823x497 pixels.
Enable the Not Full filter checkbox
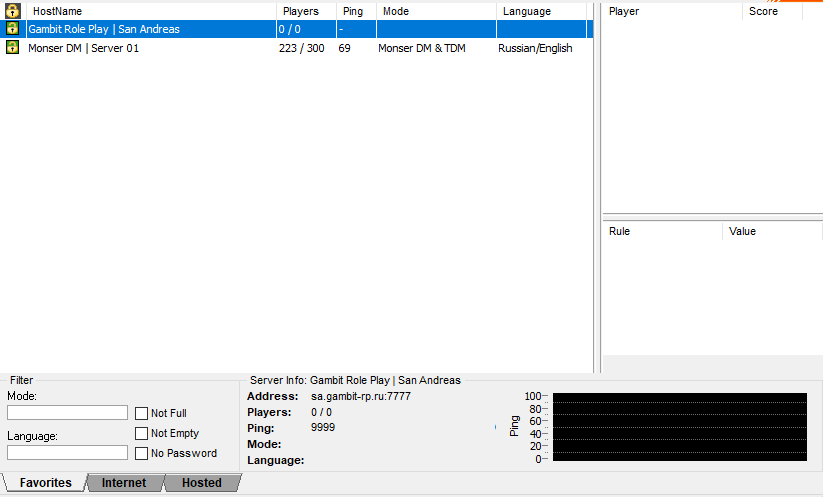click(x=142, y=413)
